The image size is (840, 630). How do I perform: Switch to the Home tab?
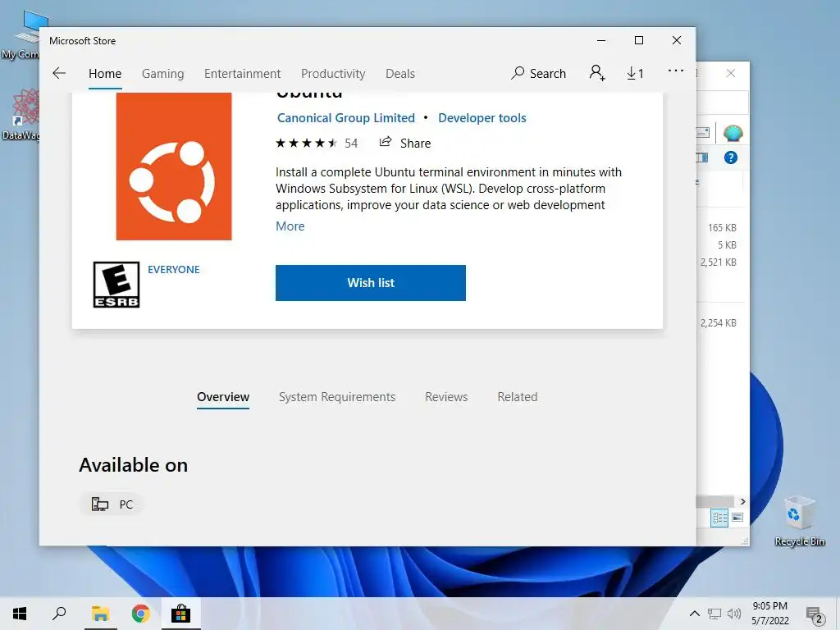pos(105,73)
